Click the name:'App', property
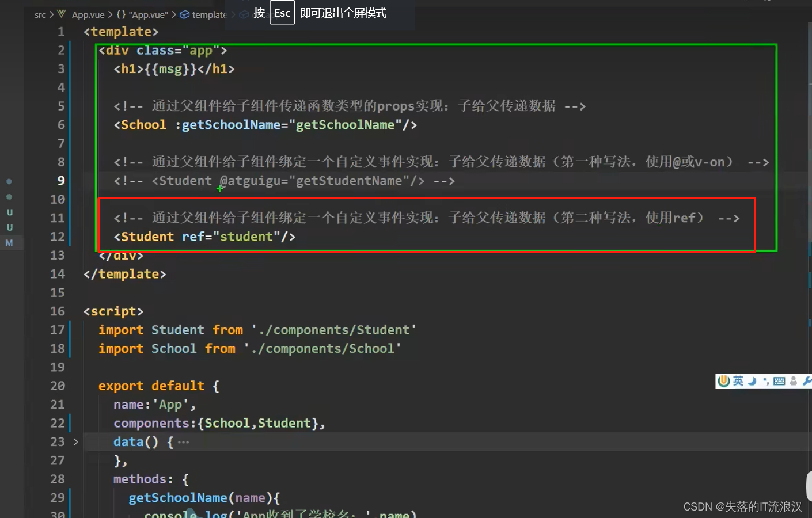 click(155, 405)
